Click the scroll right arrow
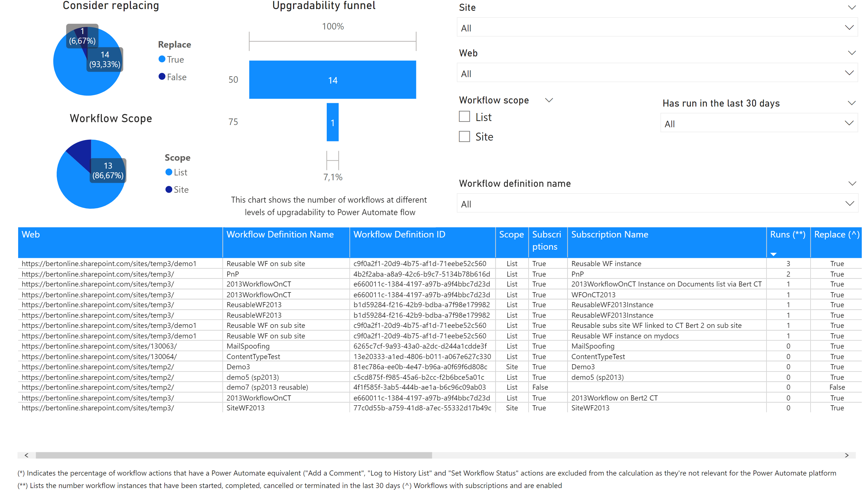 click(x=846, y=455)
